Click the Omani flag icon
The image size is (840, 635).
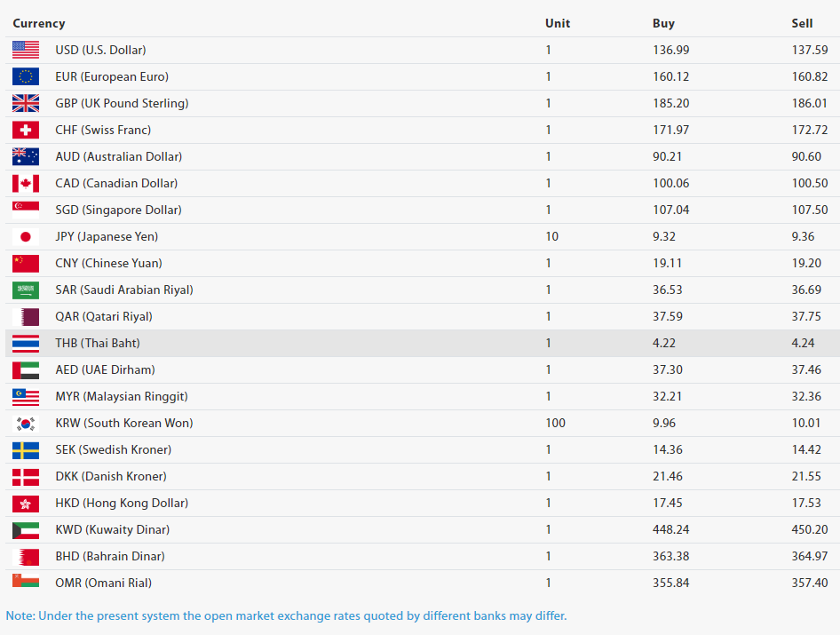tap(26, 581)
